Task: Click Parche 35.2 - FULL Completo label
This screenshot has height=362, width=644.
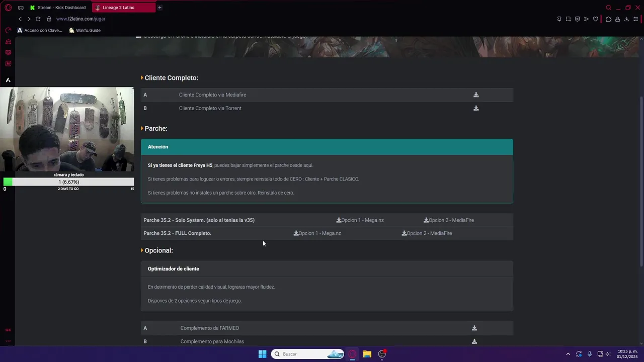Action: (177, 233)
